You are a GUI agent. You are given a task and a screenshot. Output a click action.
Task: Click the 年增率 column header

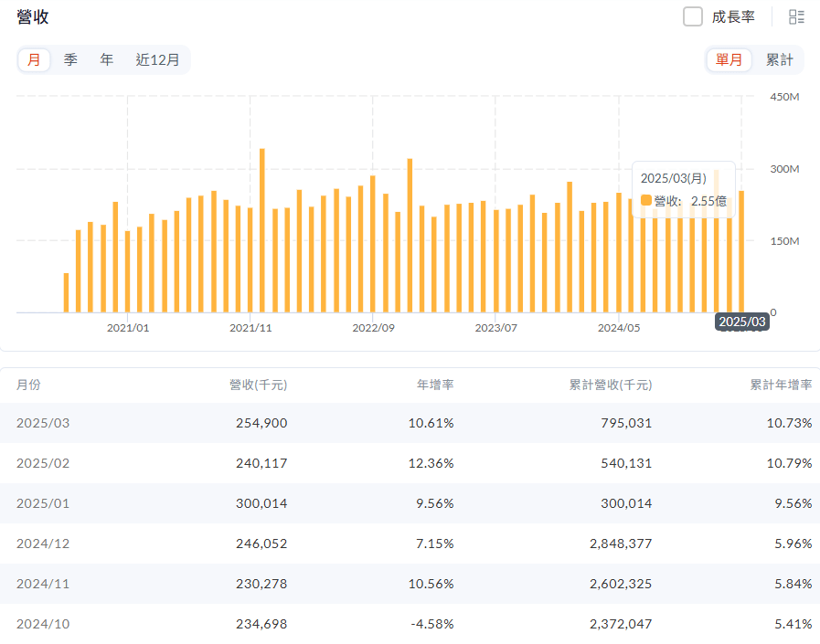(435, 385)
